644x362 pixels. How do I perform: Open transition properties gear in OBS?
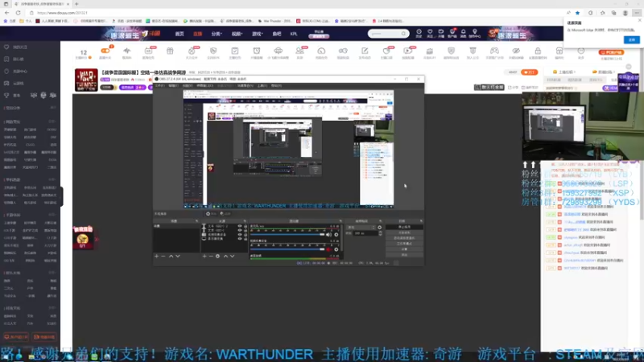point(379,228)
